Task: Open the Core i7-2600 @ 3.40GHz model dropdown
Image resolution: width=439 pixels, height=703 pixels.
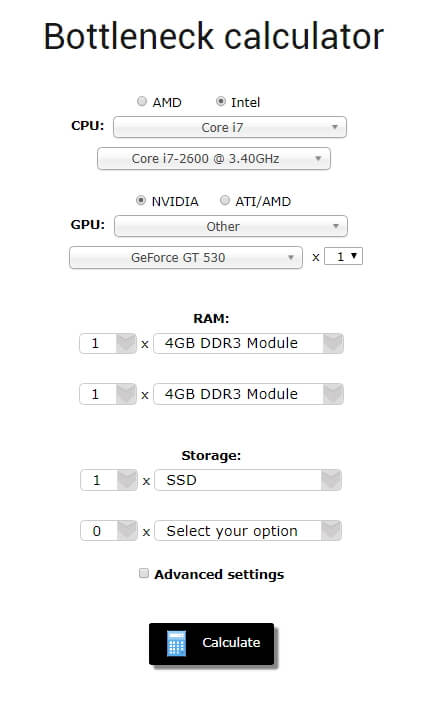Action: point(214,159)
